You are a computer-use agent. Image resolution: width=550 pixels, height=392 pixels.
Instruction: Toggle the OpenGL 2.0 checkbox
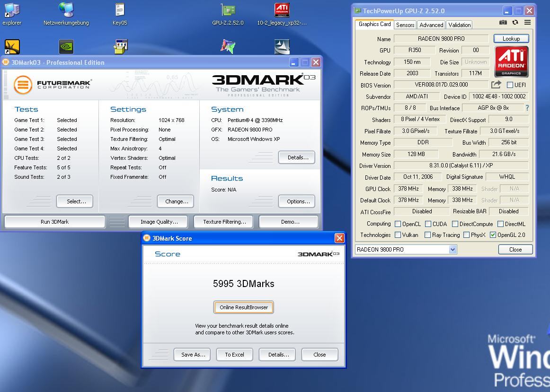493,235
